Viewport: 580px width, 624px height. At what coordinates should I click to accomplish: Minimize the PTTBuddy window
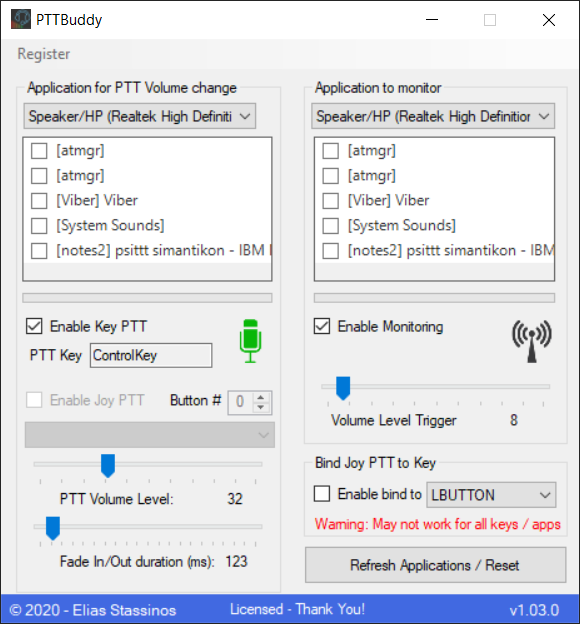point(432,20)
